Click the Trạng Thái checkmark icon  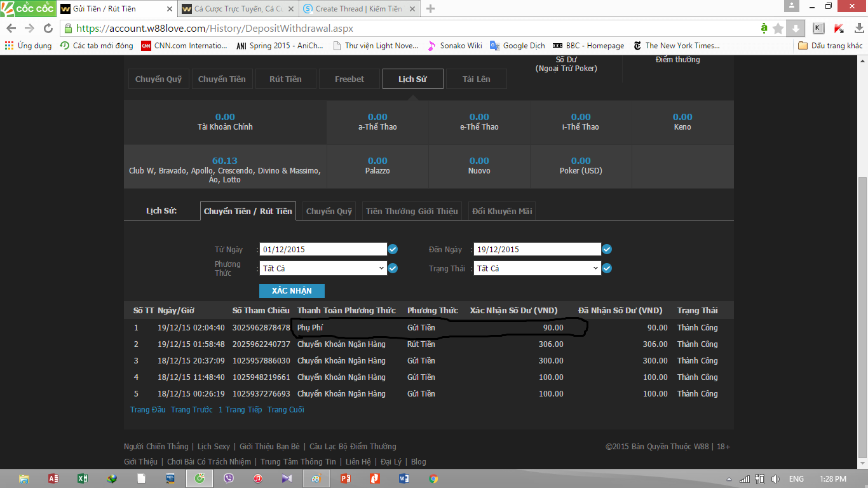[x=607, y=268]
